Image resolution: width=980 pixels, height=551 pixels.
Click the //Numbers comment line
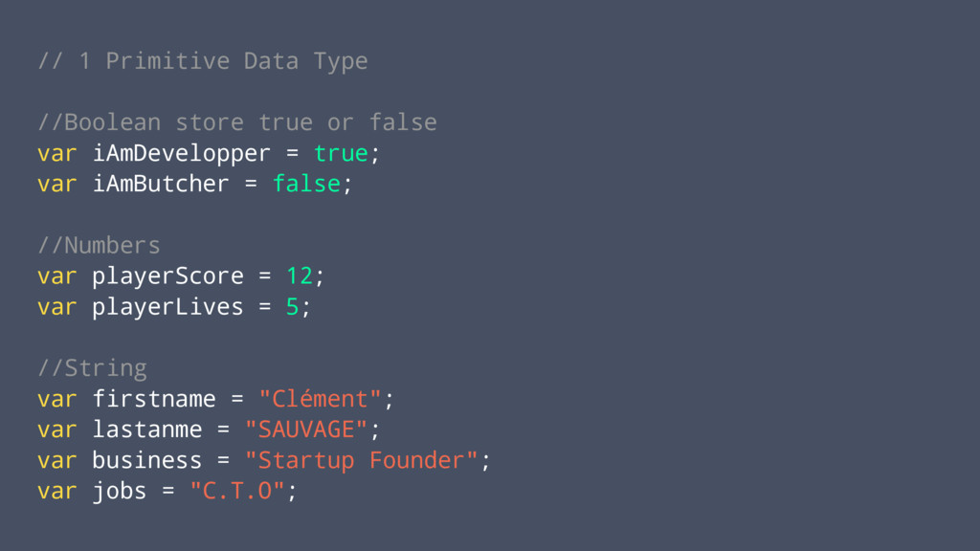coord(99,246)
